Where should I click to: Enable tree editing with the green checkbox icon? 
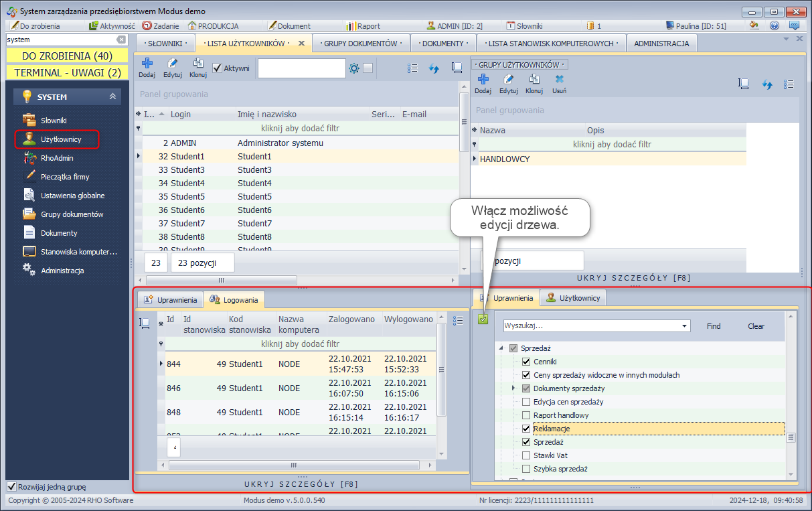coord(483,319)
